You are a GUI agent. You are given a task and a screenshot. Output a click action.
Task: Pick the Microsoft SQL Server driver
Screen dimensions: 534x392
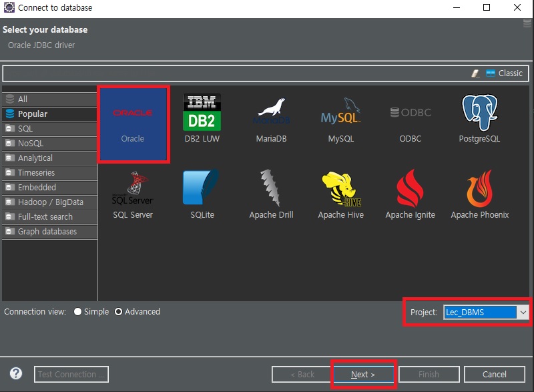click(133, 195)
